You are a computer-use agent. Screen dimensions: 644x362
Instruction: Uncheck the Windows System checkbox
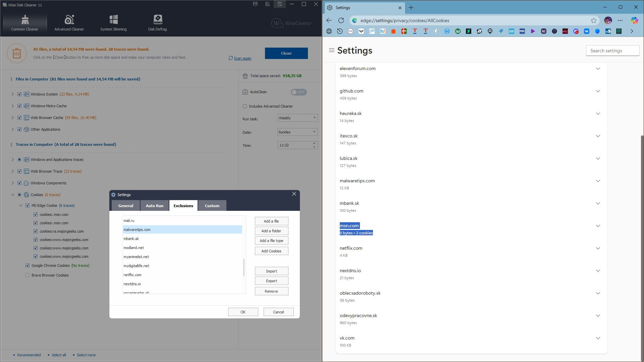pyautogui.click(x=19, y=94)
